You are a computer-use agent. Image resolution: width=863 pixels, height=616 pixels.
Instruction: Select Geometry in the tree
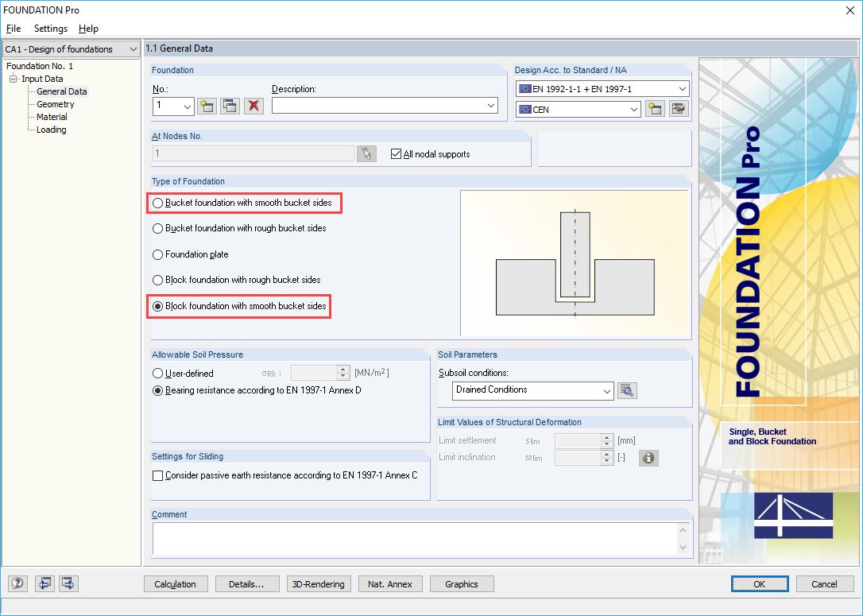[55, 104]
